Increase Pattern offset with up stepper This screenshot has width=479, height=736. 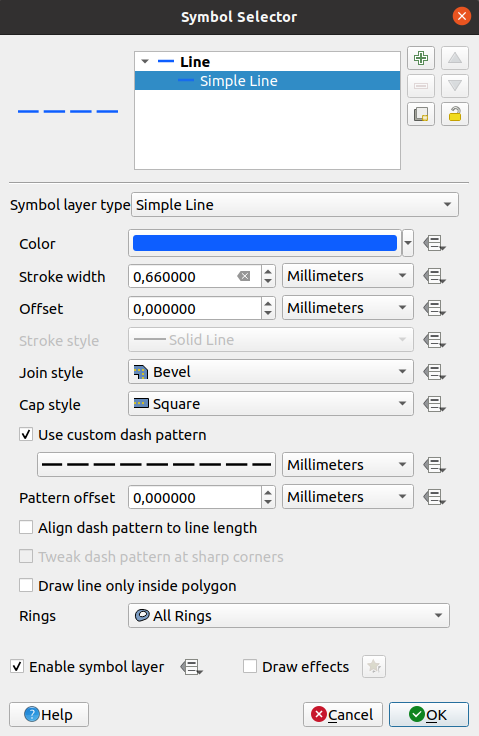point(268,492)
